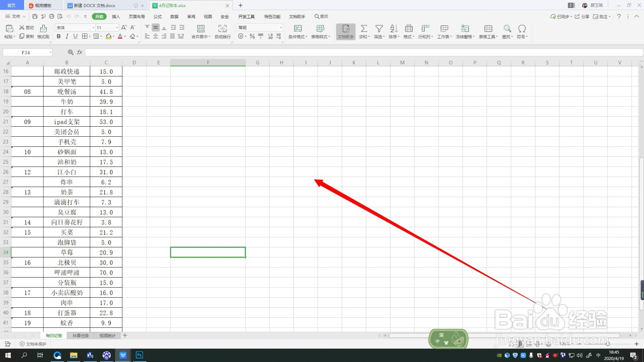Click the Windows Start button
This screenshot has width=644, height=362.
8,355
